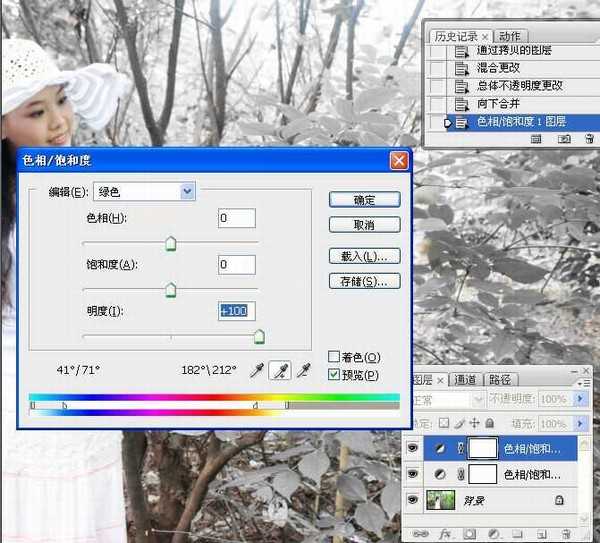Create new snapshot from History panel
The width and height of the screenshot is (600, 543).
click(x=563, y=140)
